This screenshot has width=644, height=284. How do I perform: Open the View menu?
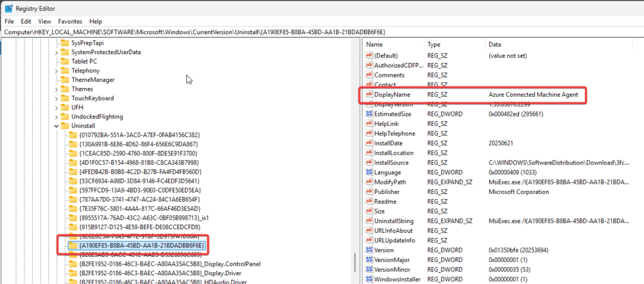[x=45, y=21]
